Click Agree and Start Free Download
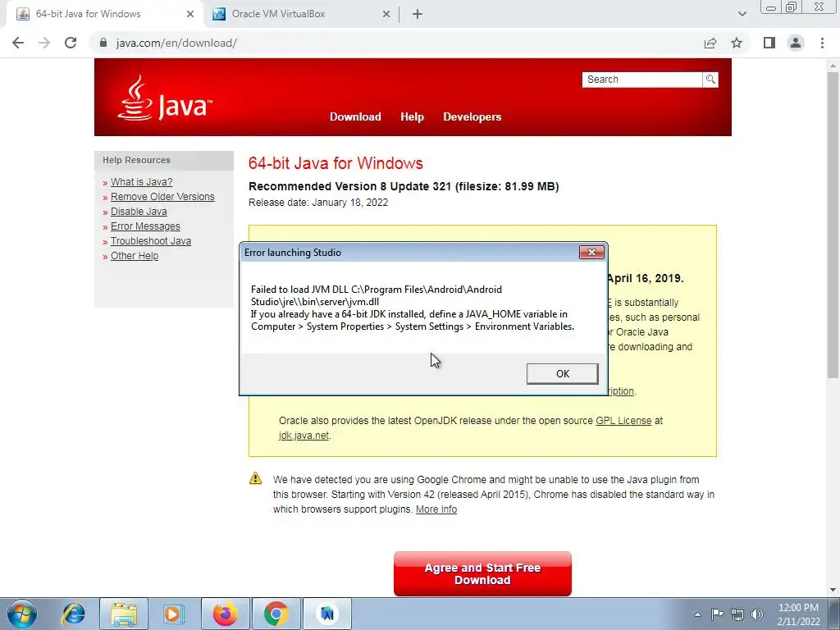Image resolution: width=840 pixels, height=630 pixels. pyautogui.click(x=482, y=573)
